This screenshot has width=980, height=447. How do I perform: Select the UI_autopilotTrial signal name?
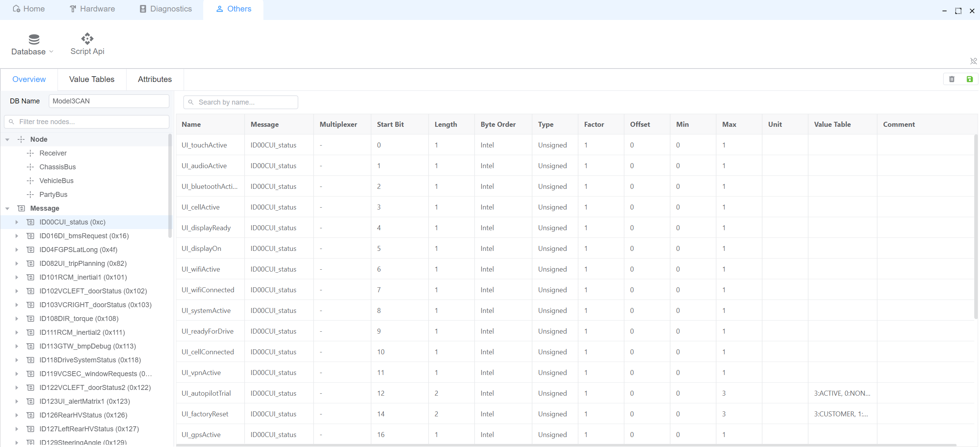tap(206, 393)
